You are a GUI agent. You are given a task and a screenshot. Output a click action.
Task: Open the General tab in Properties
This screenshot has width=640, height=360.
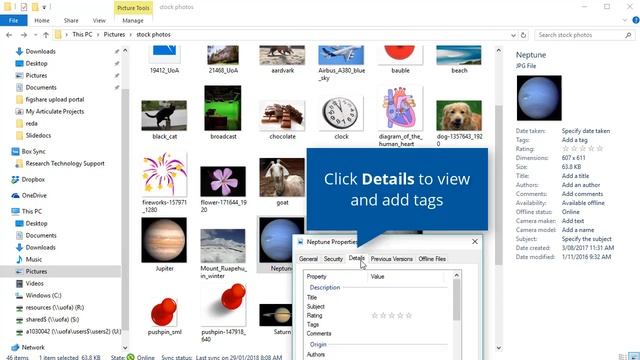point(308,259)
